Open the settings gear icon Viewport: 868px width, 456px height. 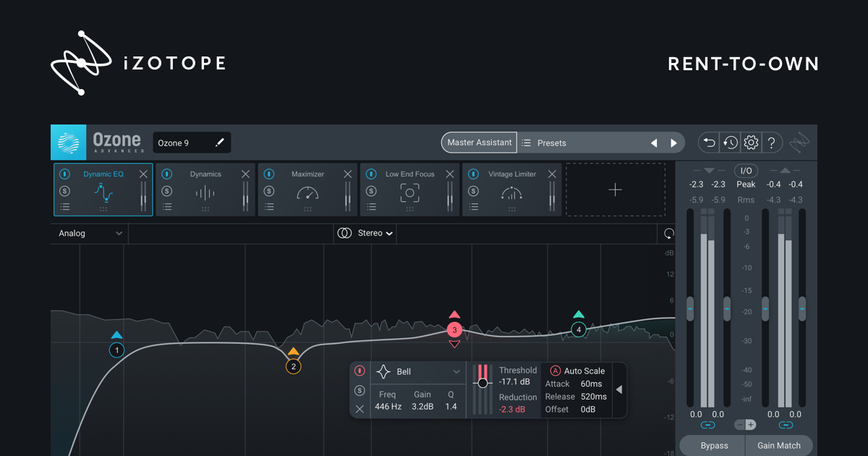pos(751,143)
